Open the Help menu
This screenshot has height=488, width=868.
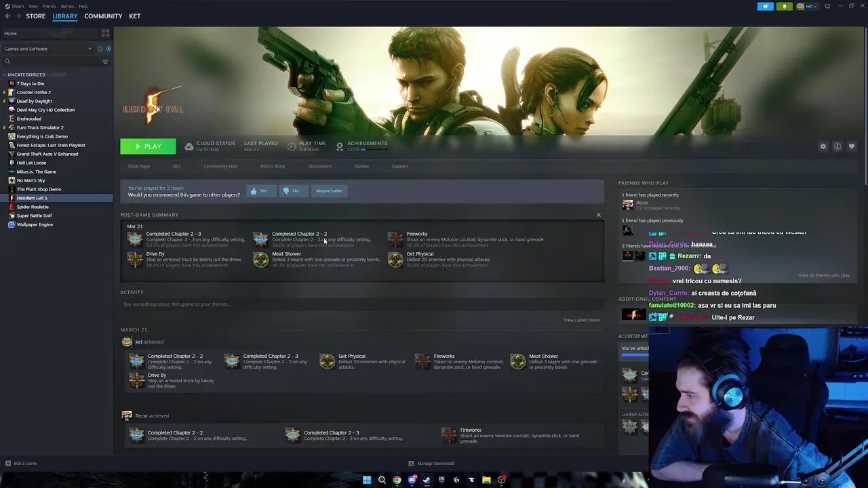point(83,6)
